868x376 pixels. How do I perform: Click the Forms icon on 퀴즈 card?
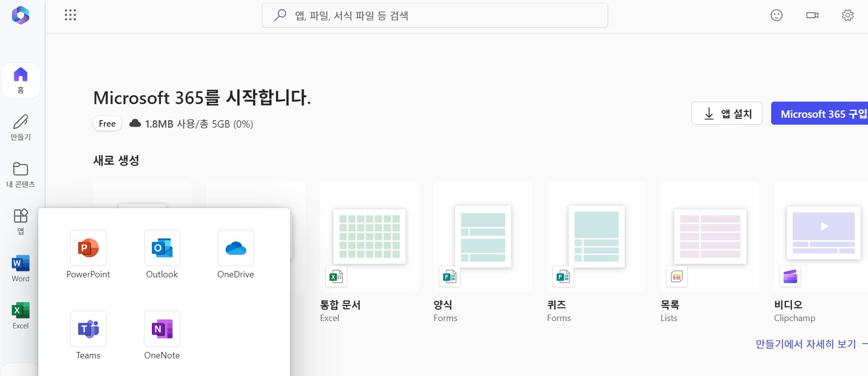pos(563,277)
